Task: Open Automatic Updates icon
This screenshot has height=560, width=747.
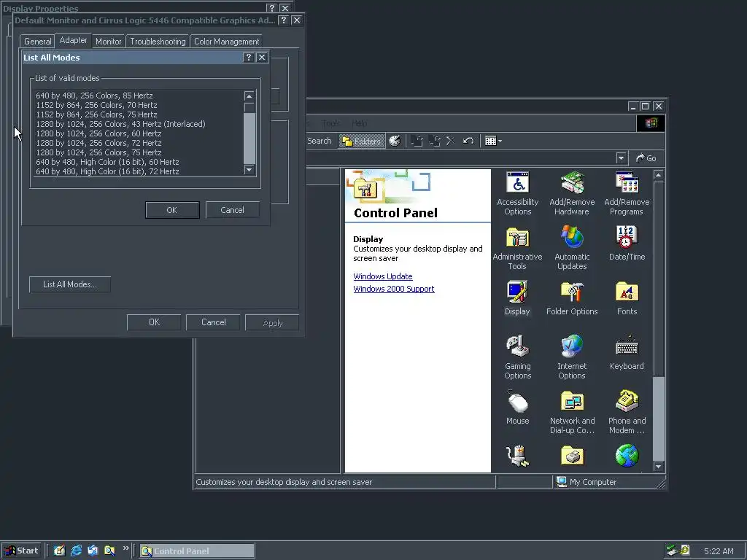Action: click(x=572, y=248)
